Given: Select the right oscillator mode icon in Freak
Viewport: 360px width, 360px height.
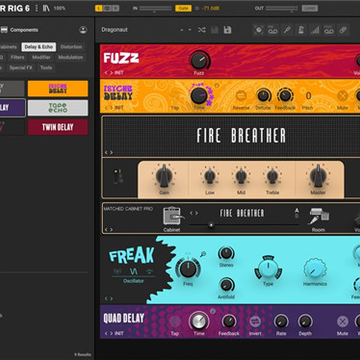Looking at the screenshot, I should [150, 271].
